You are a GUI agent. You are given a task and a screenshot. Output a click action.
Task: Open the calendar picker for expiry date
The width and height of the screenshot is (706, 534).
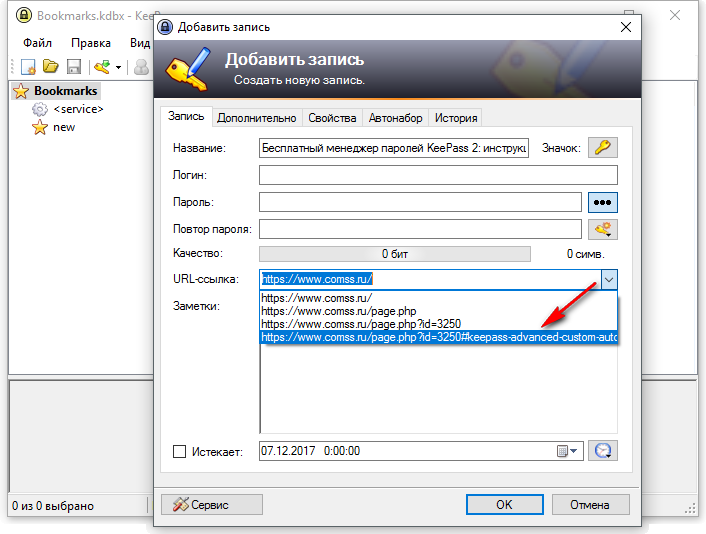coord(567,451)
